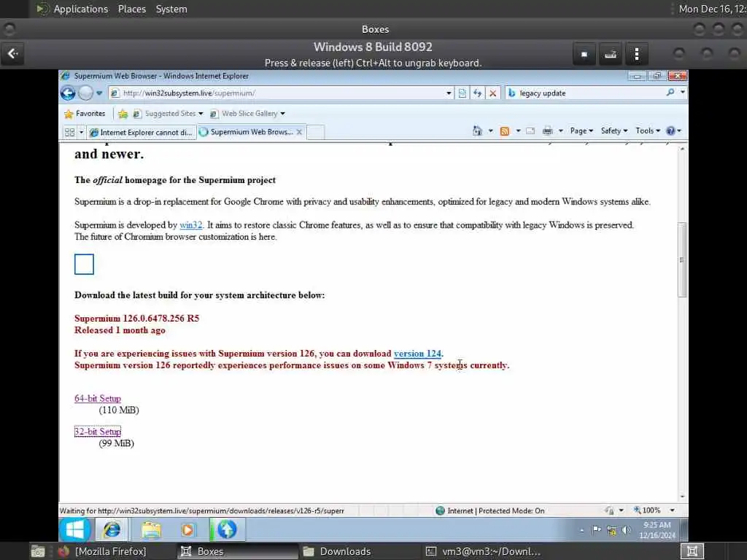
Task: Click the Read Mail icon
Action: 530,131
